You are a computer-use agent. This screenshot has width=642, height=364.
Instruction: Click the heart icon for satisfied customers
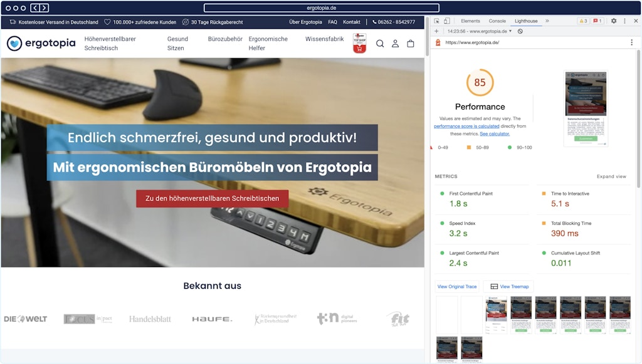coord(107,22)
